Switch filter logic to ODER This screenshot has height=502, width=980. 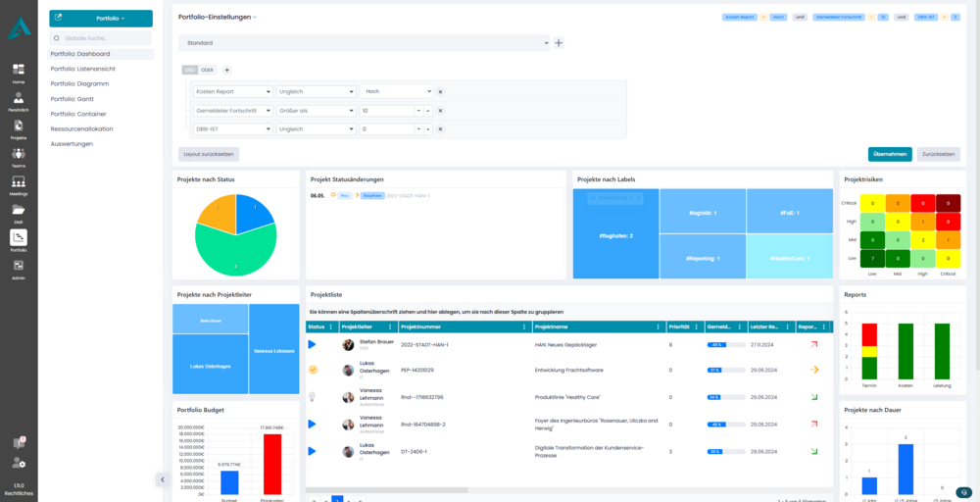pyautogui.click(x=207, y=70)
